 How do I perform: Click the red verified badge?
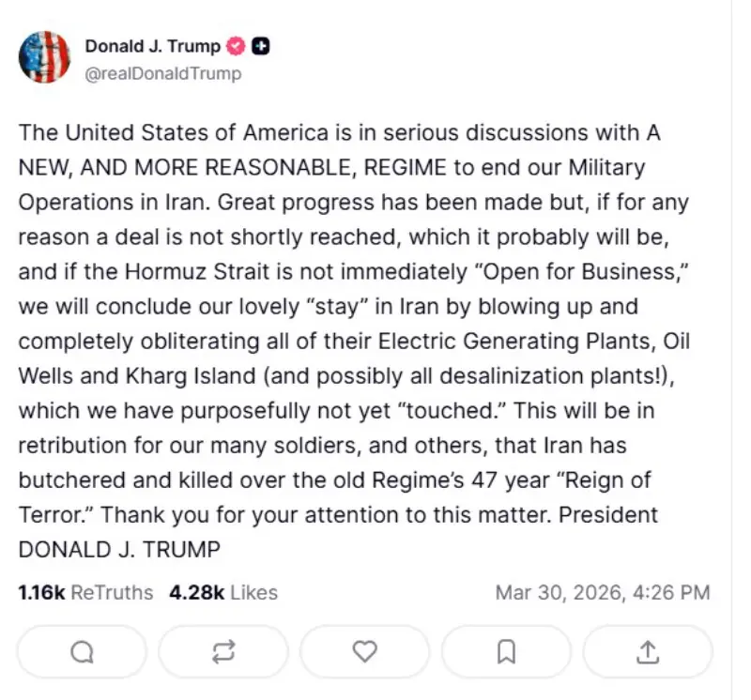click(x=237, y=46)
